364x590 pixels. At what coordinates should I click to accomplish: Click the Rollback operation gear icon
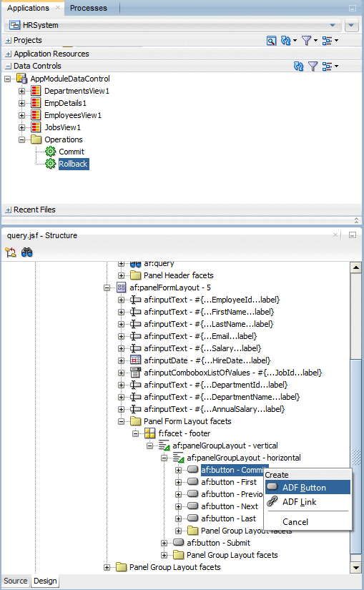[50, 164]
